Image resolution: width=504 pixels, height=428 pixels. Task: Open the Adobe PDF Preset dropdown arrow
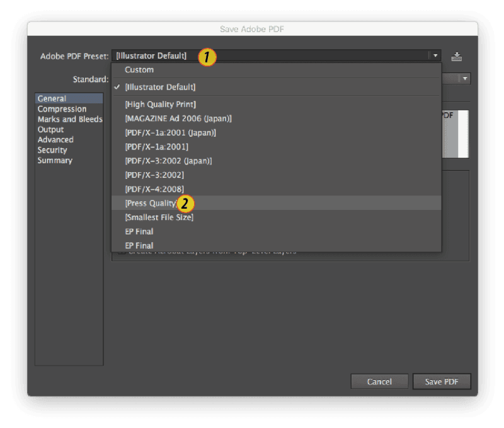point(435,55)
